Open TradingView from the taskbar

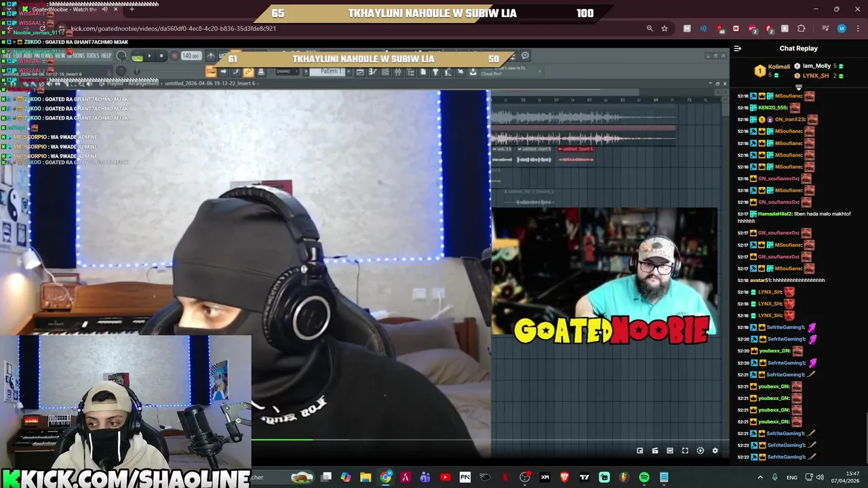(x=584, y=477)
